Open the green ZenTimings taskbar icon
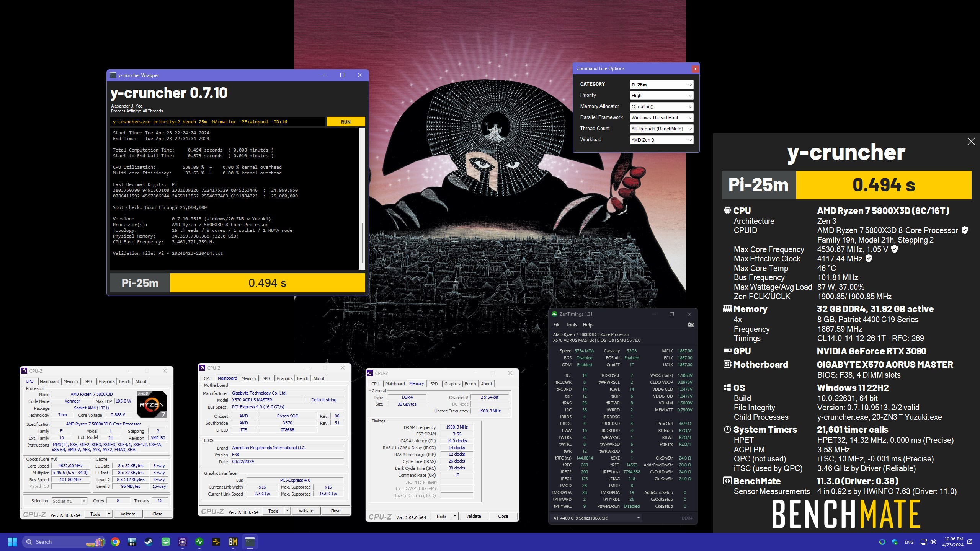 199,542
